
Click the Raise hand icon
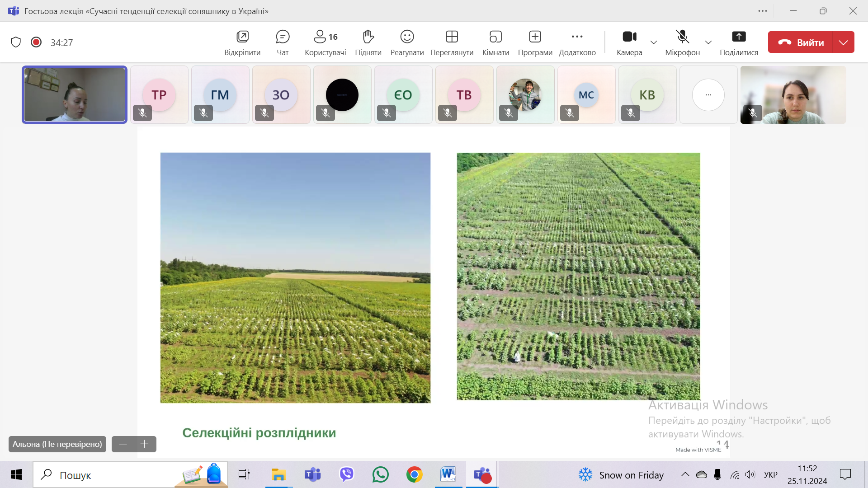click(x=368, y=37)
